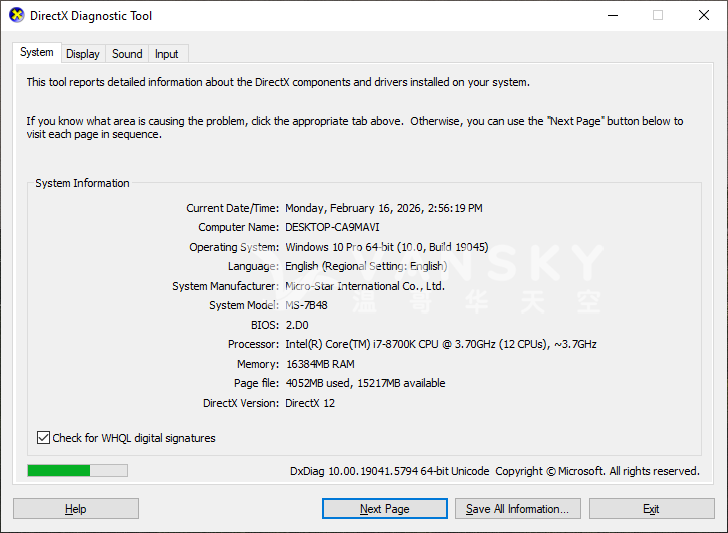The height and width of the screenshot is (533, 728).
Task: Switch to the Display tab
Action: pos(83,54)
